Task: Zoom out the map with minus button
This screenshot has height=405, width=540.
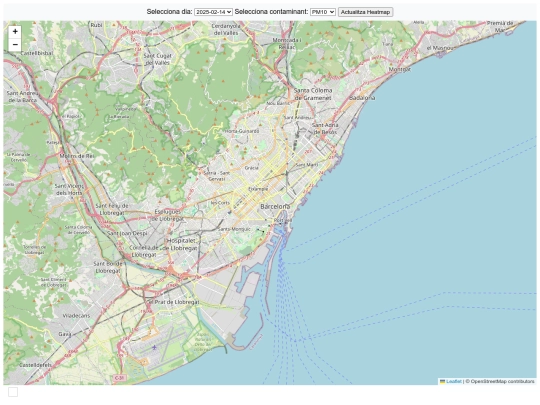Action: pos(15,45)
